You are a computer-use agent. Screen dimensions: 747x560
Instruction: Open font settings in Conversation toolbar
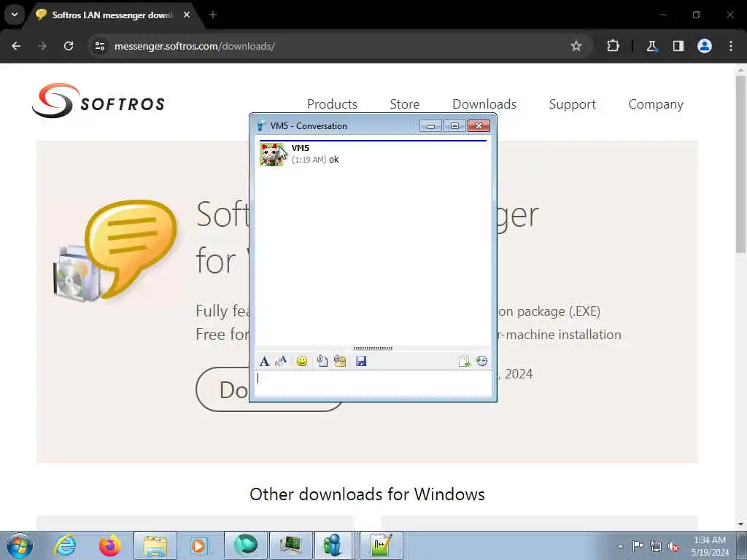point(264,362)
